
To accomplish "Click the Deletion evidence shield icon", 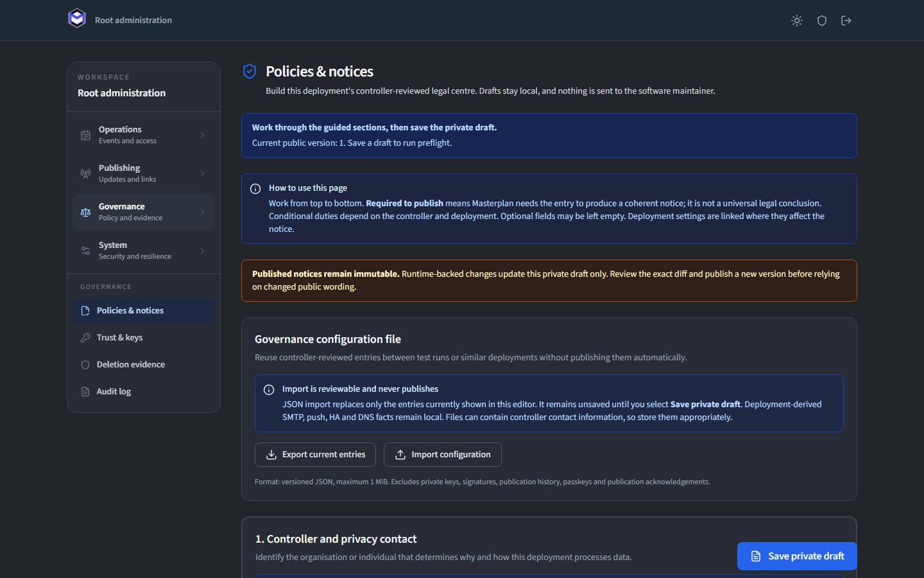I will [85, 365].
